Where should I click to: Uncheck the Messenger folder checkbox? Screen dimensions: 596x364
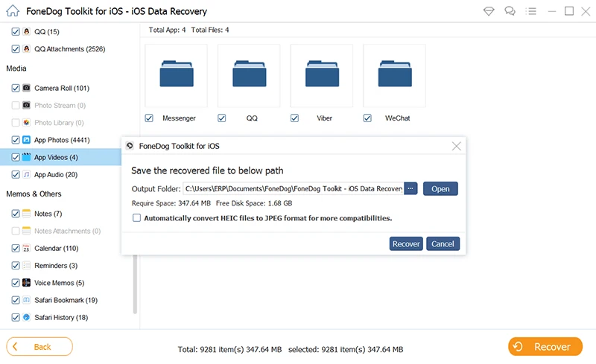(149, 118)
